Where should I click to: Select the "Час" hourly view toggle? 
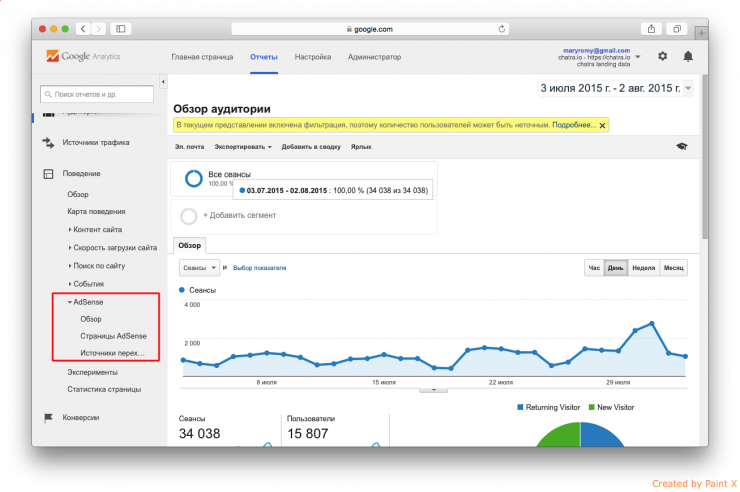(594, 268)
